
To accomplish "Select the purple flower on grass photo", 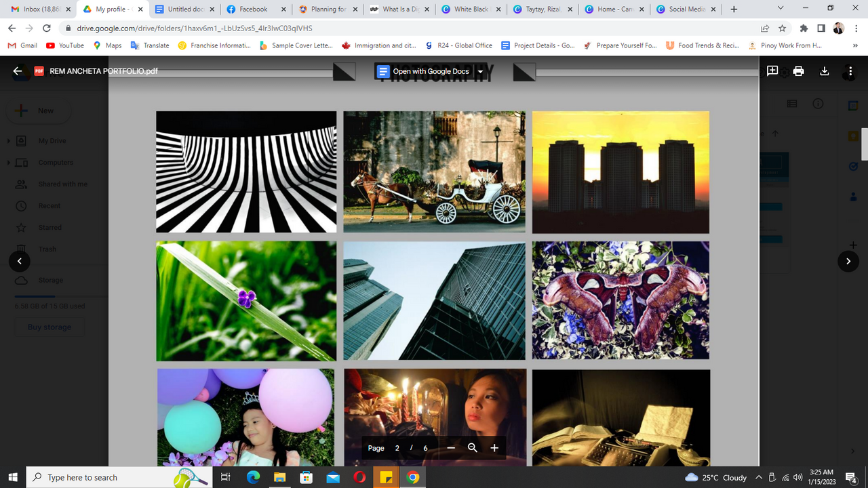I will point(246,301).
